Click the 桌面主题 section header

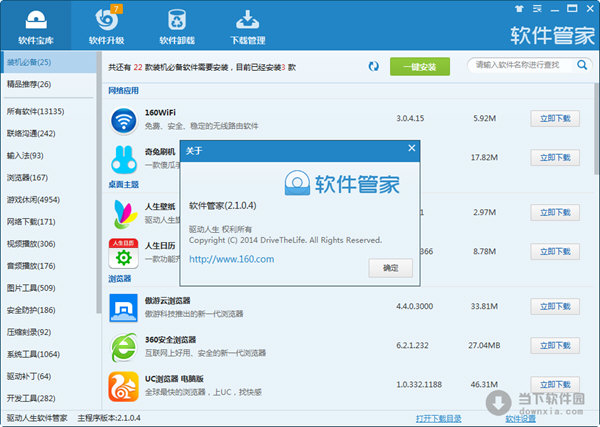coord(123,184)
